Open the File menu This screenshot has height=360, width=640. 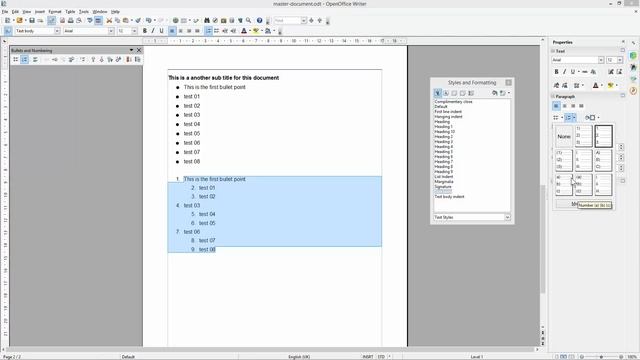click(5, 12)
